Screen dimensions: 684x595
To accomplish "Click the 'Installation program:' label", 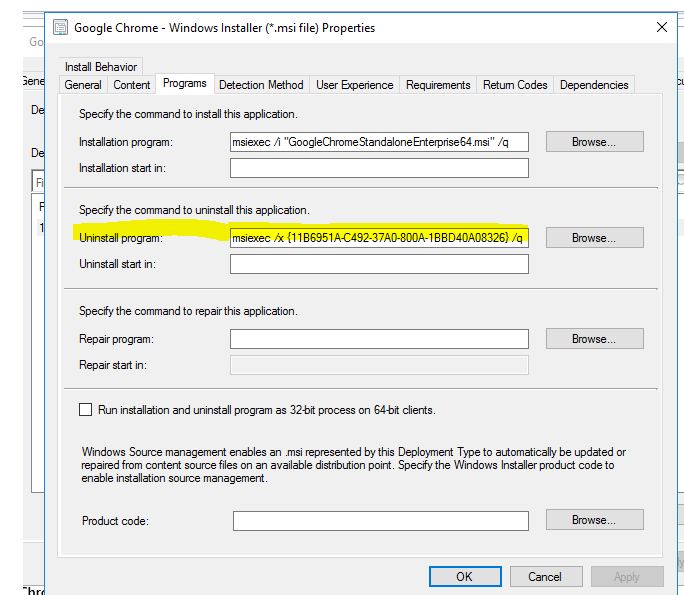I will (x=126, y=142).
